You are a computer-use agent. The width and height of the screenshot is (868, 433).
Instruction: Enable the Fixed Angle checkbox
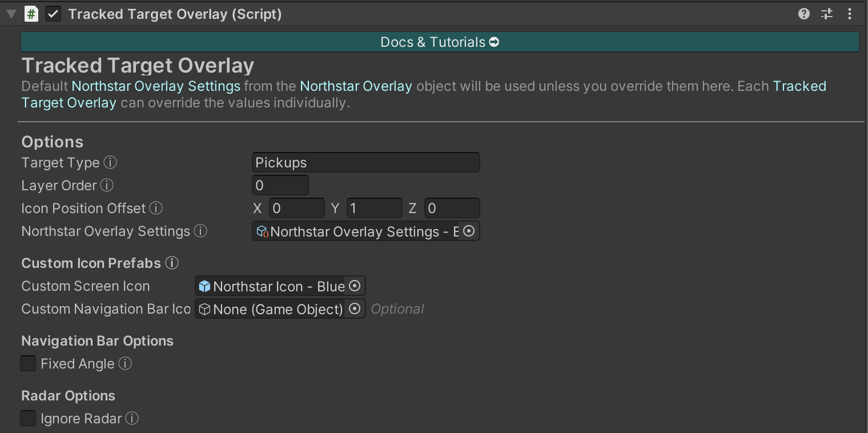pyautogui.click(x=28, y=364)
